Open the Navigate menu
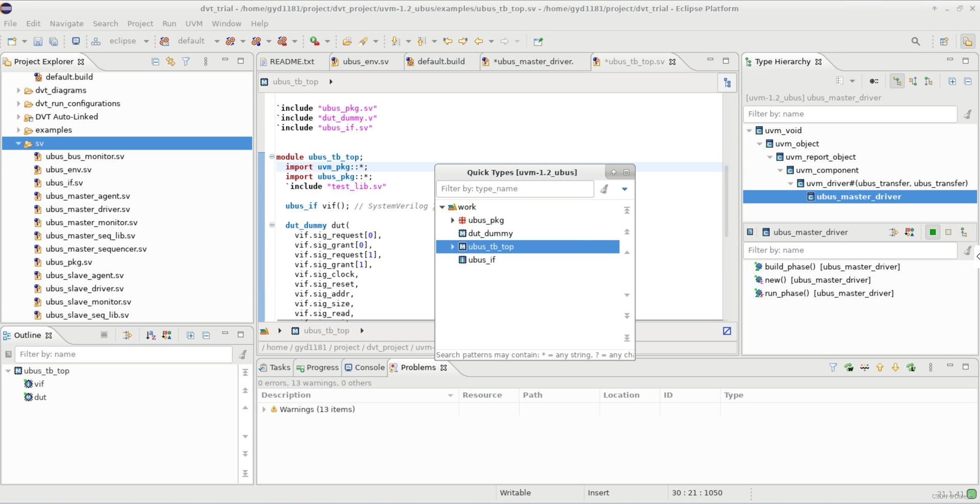This screenshot has height=504, width=980. tap(66, 23)
